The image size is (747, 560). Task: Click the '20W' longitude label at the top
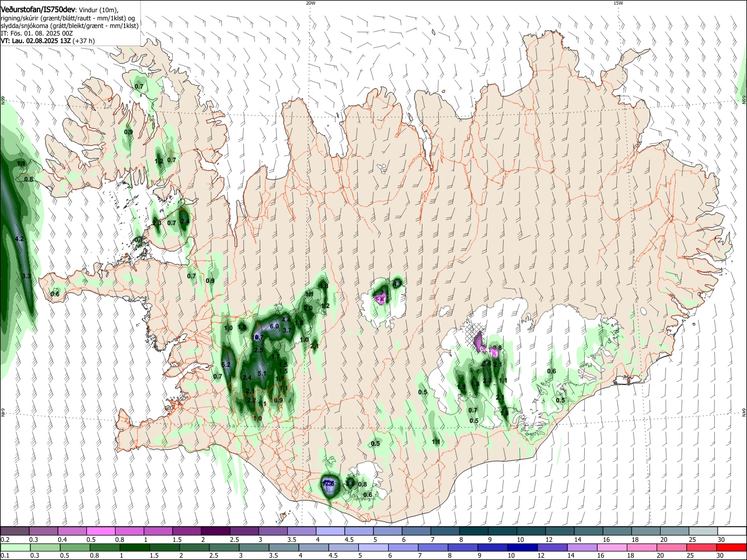[310, 3]
